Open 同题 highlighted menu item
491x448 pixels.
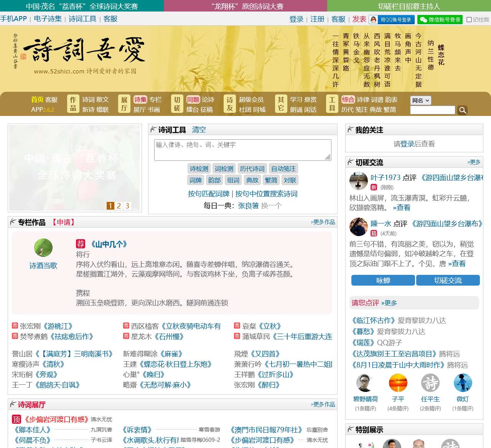click(x=193, y=99)
